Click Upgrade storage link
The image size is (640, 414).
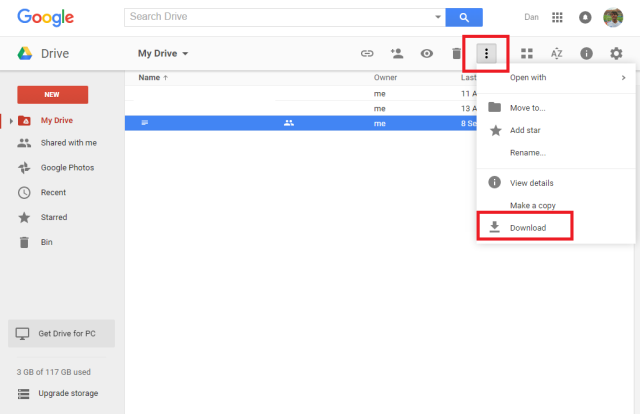coord(68,394)
